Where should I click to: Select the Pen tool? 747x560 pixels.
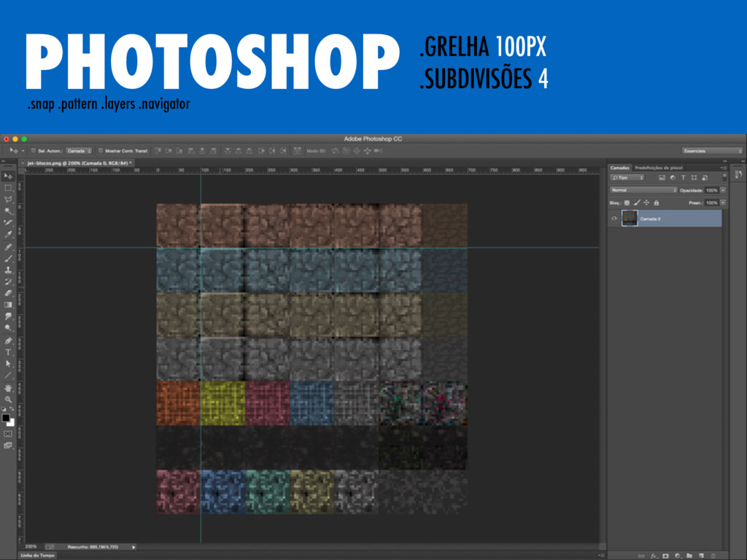coord(8,341)
